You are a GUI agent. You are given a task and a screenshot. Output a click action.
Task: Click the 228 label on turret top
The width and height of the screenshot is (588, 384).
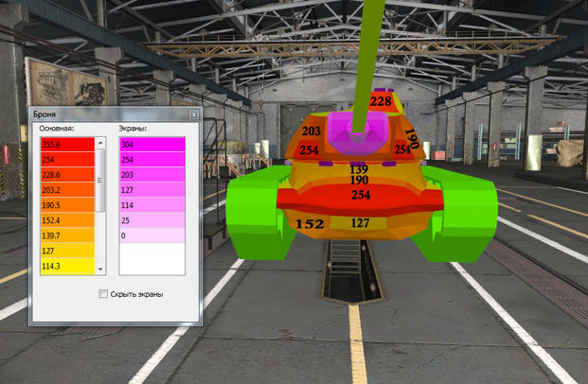pos(381,102)
